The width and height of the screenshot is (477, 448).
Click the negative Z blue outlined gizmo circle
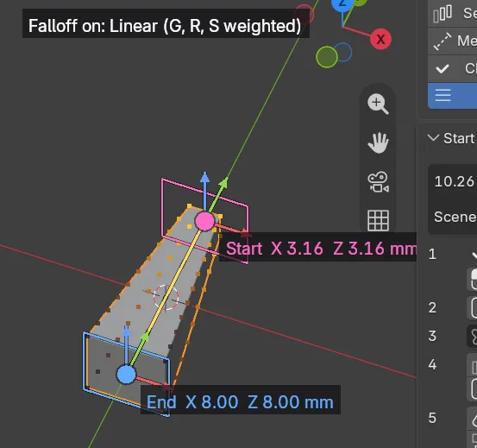342,53
